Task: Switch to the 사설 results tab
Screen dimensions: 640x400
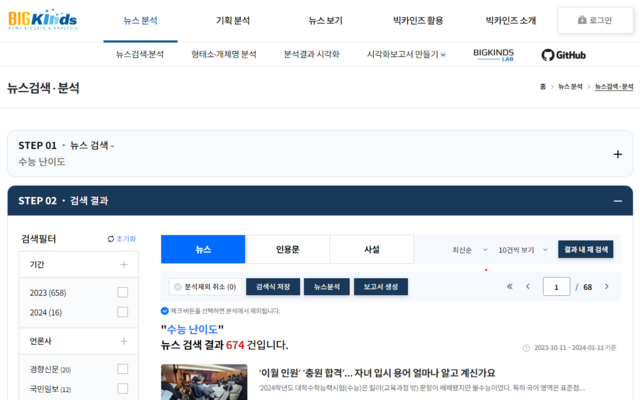Action: [371, 249]
